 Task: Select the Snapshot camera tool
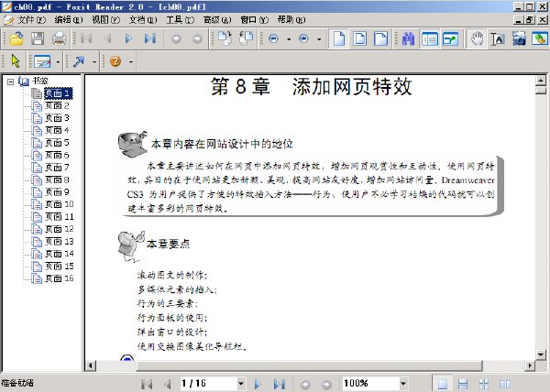coord(519,38)
